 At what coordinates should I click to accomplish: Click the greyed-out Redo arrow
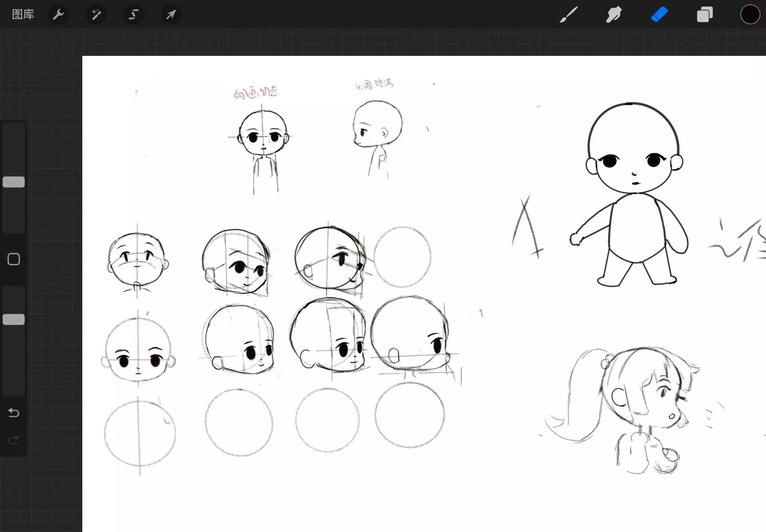pyautogui.click(x=14, y=440)
